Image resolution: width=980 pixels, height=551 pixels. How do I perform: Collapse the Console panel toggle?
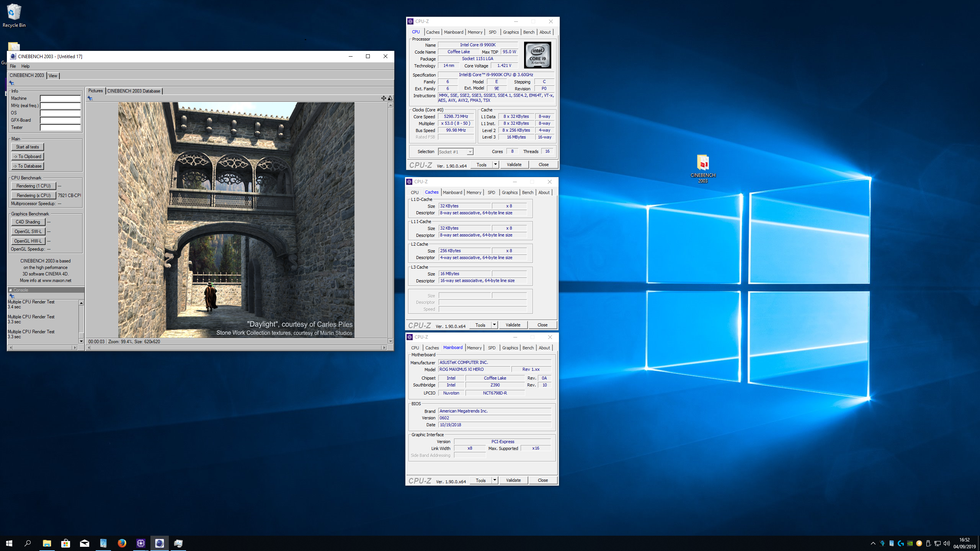[x=11, y=290]
